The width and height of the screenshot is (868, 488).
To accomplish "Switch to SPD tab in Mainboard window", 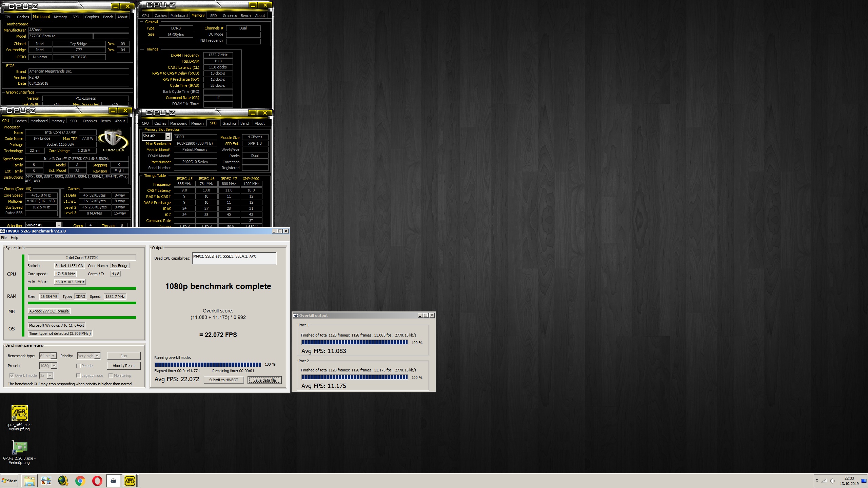I will pyautogui.click(x=76, y=17).
